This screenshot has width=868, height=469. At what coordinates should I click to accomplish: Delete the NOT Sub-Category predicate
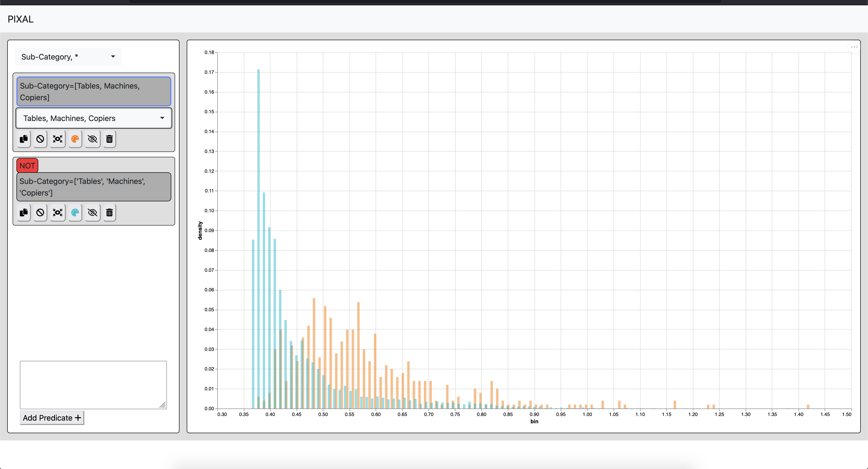click(109, 212)
